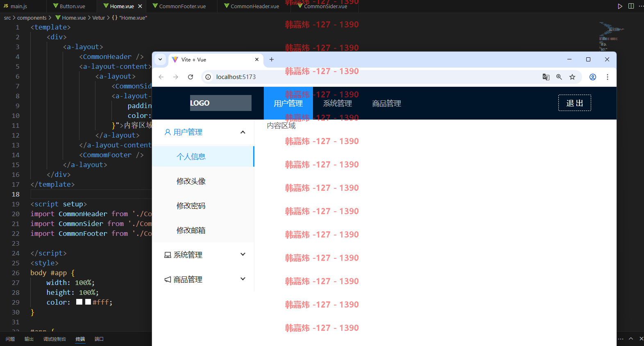The height and width of the screenshot is (346, 644).
Task: Click the zoom magnifier icon in address bar
Action: (x=559, y=77)
